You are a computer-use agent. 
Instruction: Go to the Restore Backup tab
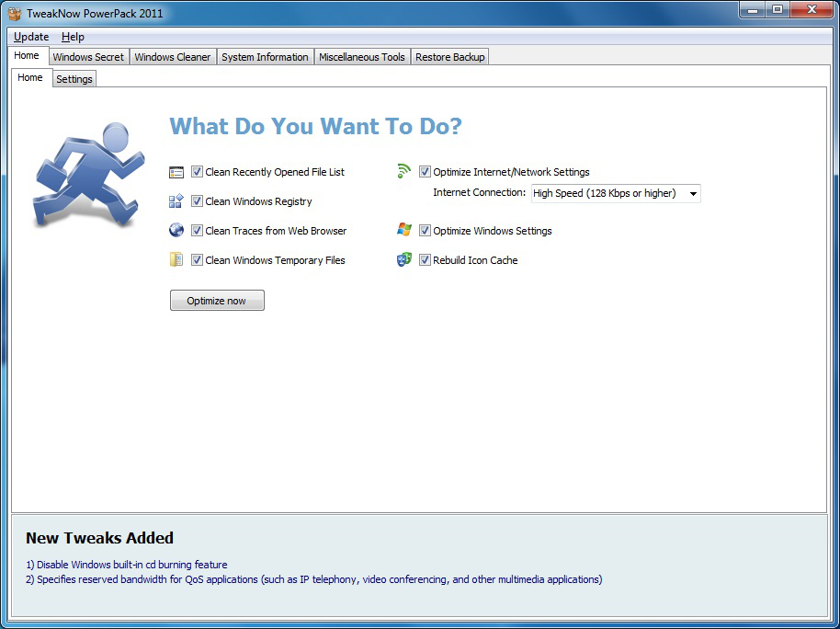pos(450,57)
